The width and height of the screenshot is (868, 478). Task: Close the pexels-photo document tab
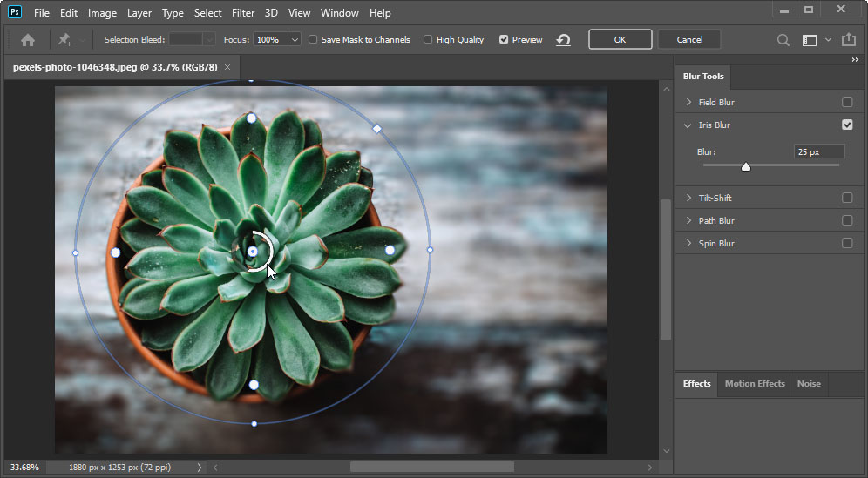[227, 67]
